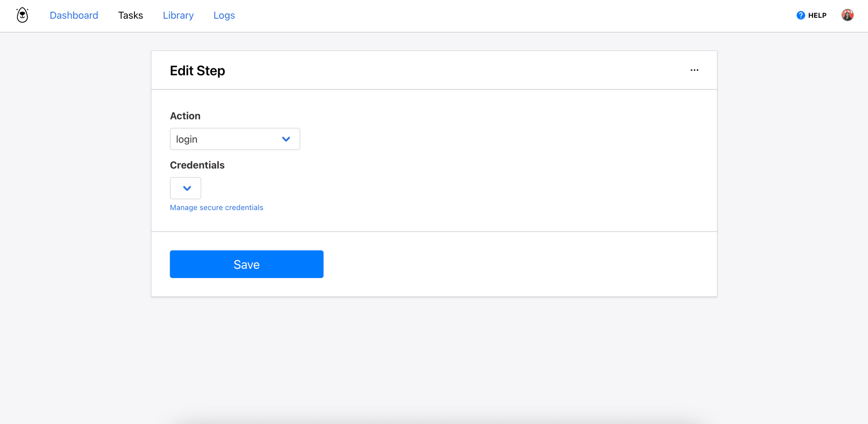
Task: Select the login value in the Action field
Action: click(x=187, y=139)
